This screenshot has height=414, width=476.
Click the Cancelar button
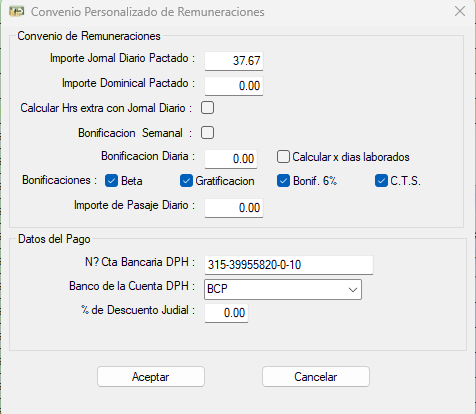316,377
